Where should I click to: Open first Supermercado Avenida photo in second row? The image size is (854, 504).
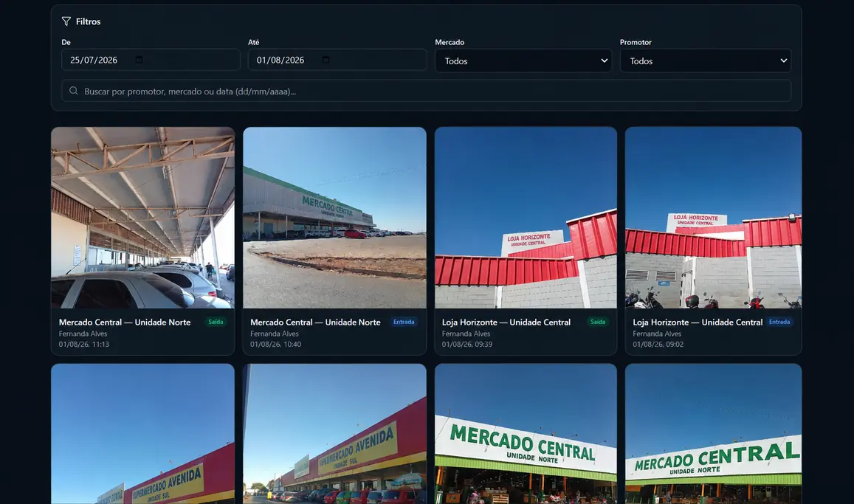click(x=142, y=434)
